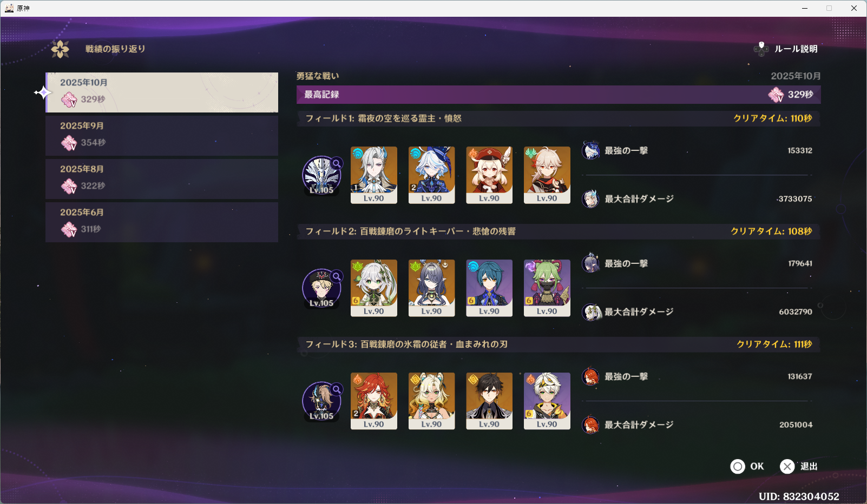Select the 2025年9月 record with 354秒
Image resolution: width=867 pixels, height=504 pixels.
click(162, 136)
